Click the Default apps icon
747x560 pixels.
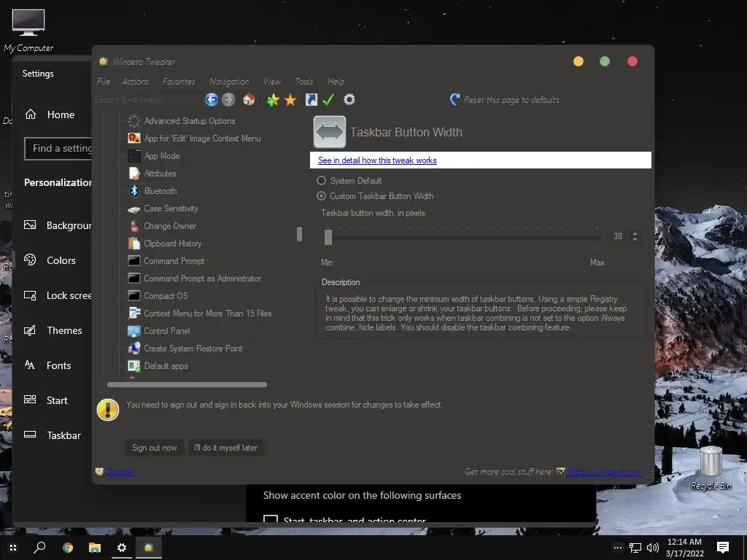134,366
